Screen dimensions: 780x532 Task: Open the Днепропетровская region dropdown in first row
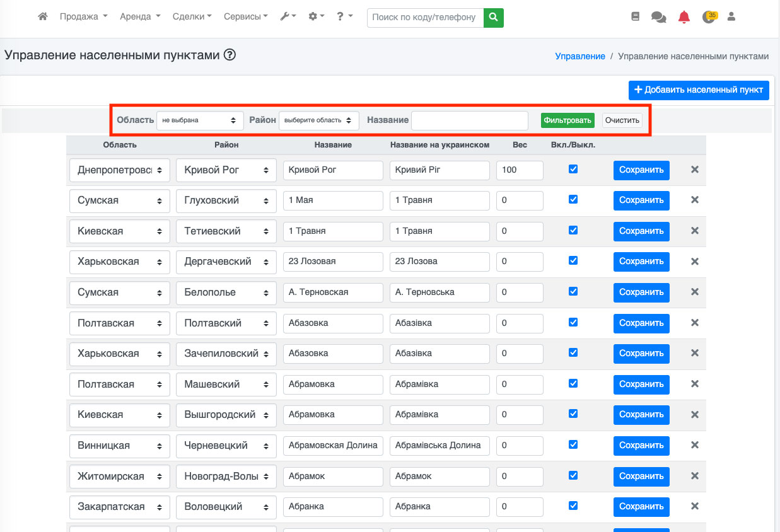point(119,170)
